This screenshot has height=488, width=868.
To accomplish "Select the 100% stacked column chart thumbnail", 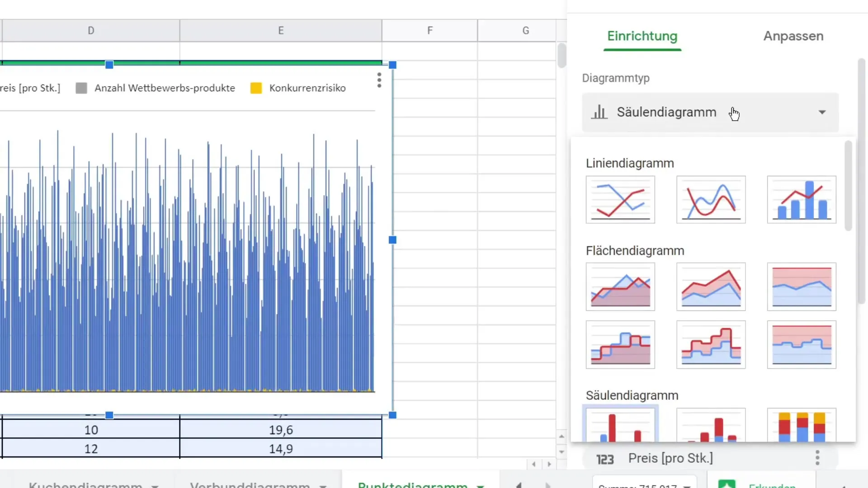I will tap(802, 425).
